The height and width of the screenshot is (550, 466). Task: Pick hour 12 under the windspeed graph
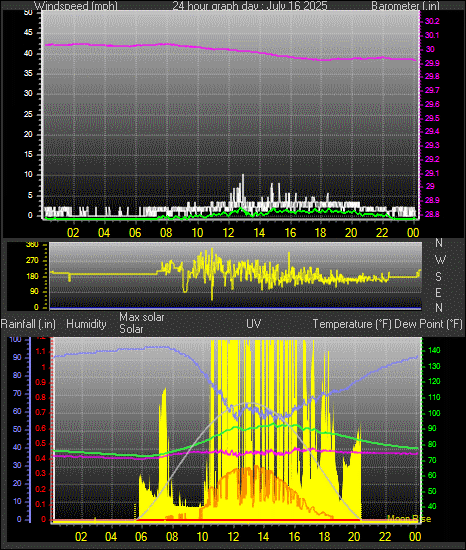(x=228, y=233)
